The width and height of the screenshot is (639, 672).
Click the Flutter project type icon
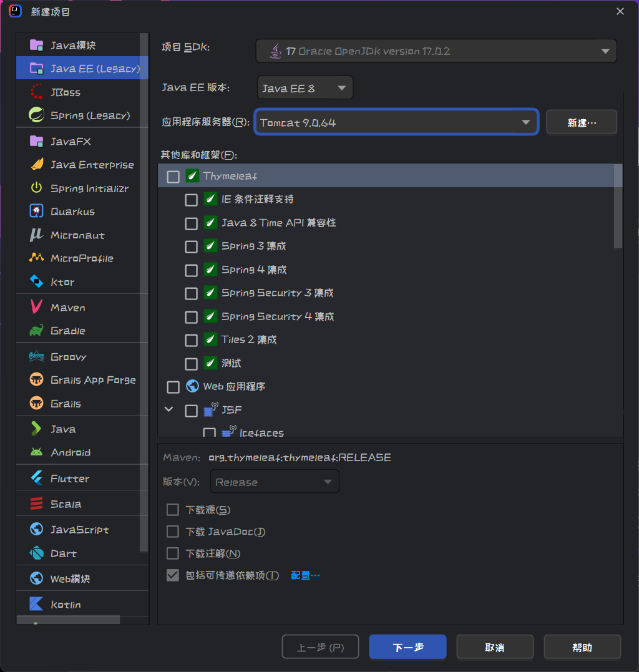click(x=37, y=477)
